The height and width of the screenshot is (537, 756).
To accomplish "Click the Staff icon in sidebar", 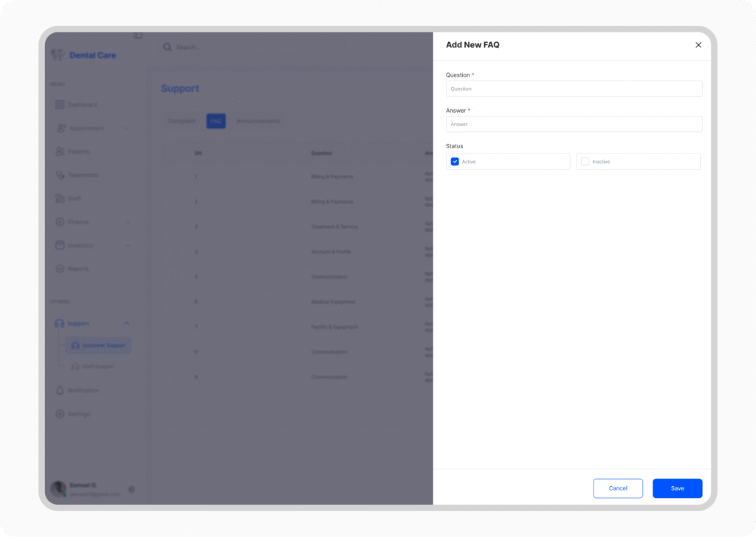I will pos(60,198).
